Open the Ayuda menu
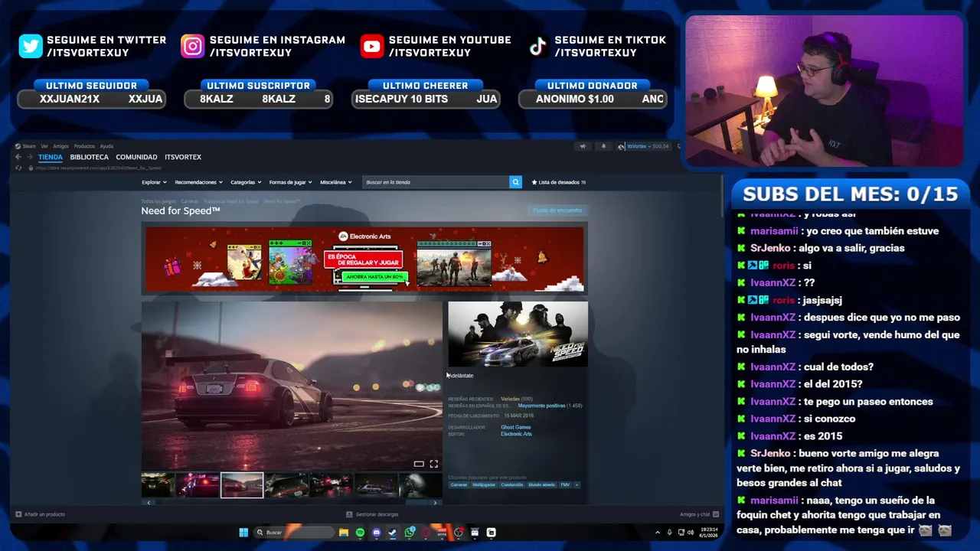Image resolution: width=980 pixels, height=551 pixels. (106, 146)
